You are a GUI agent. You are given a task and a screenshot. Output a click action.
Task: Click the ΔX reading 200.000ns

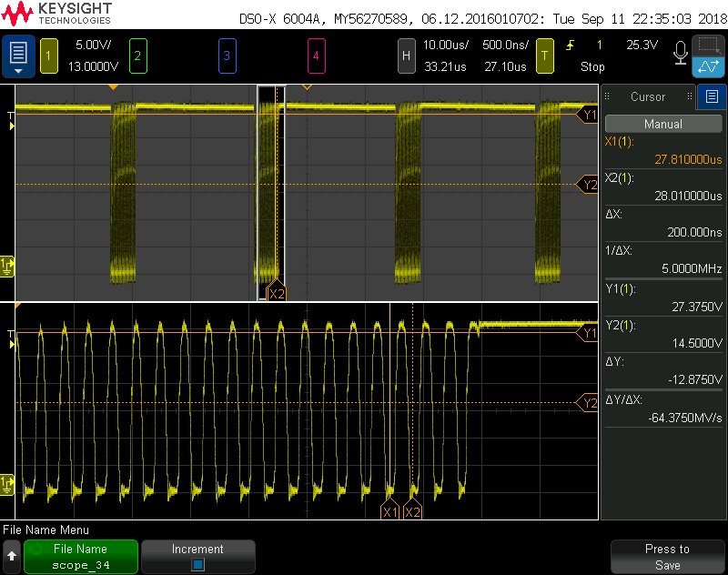click(694, 232)
